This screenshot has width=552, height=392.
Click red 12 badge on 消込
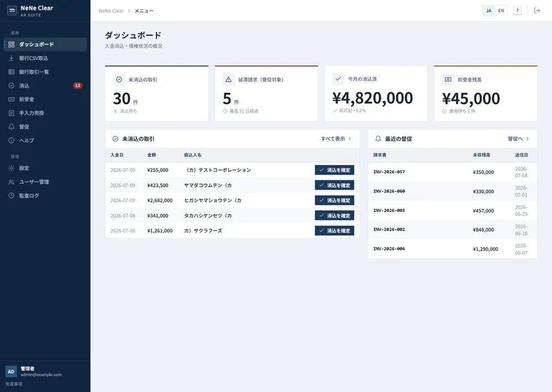(77, 85)
